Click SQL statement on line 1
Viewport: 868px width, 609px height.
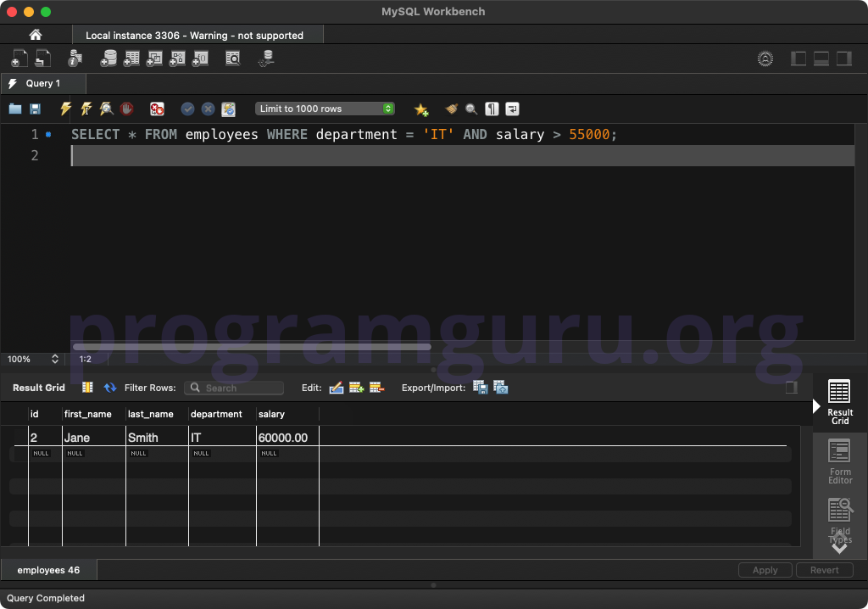click(344, 135)
